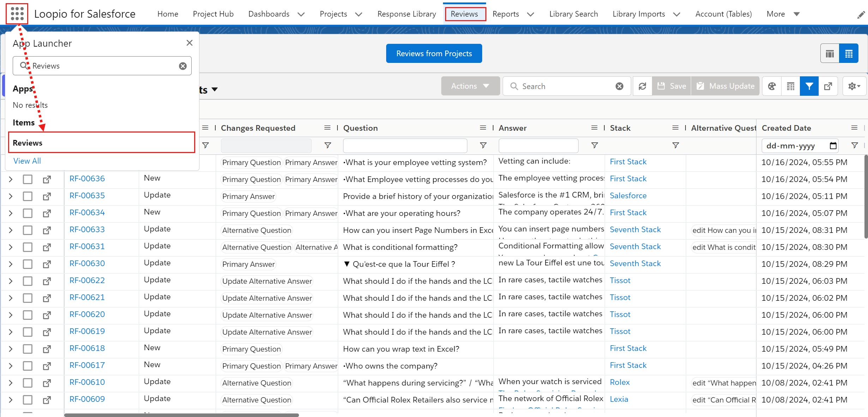Click filter funnel under Changes Requested
Screen dimensions: 868x417
(x=328, y=145)
